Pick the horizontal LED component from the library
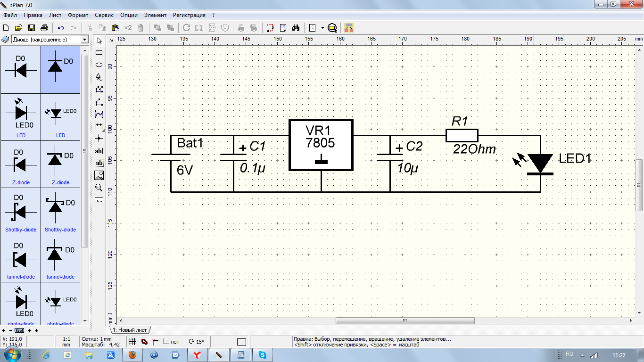Viewport: 644px width, 362px height. pyautogui.click(x=21, y=117)
